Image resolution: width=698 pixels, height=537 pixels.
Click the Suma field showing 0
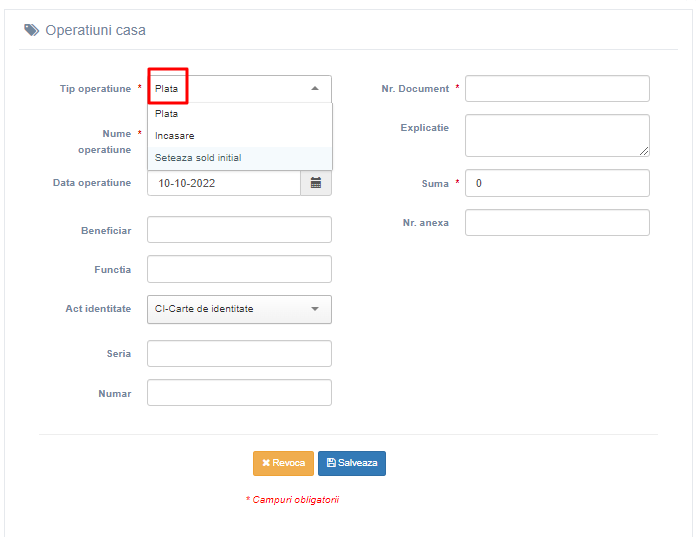[x=557, y=183]
